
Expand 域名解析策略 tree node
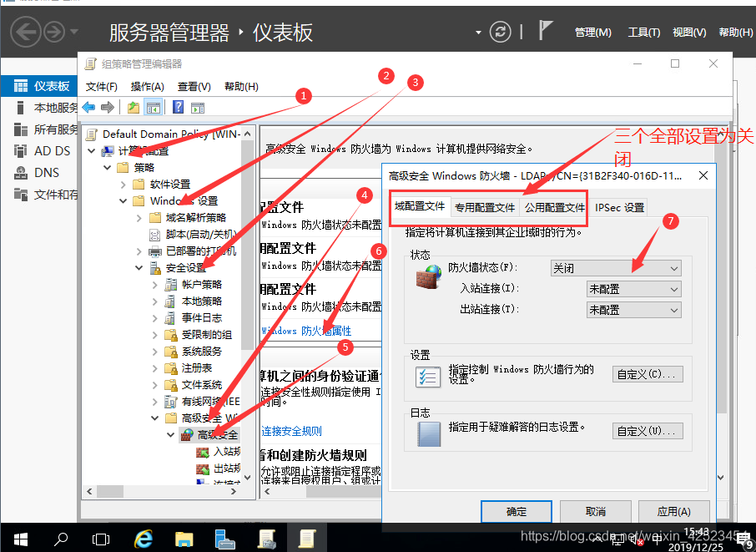coord(139,218)
